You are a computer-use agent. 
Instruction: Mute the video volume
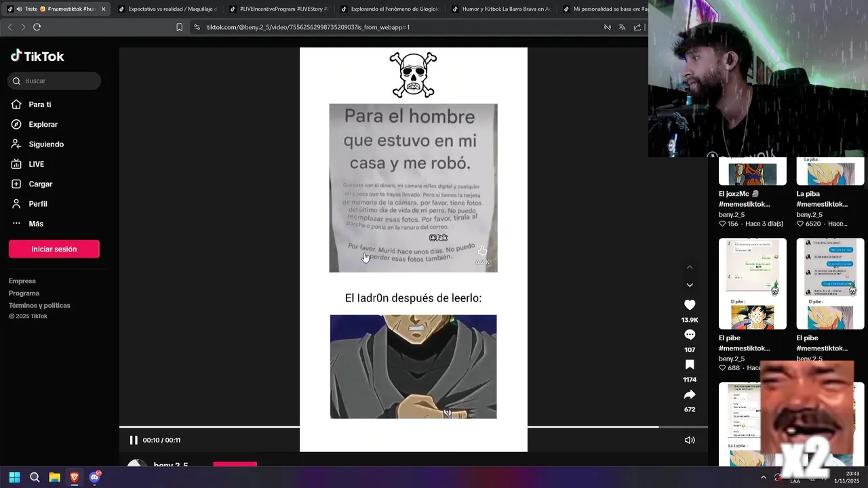pos(690,440)
